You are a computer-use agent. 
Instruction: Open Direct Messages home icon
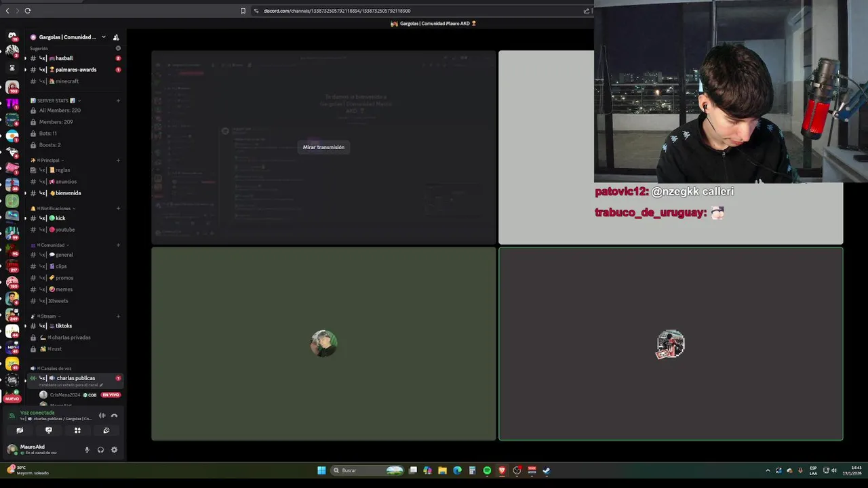(12, 36)
